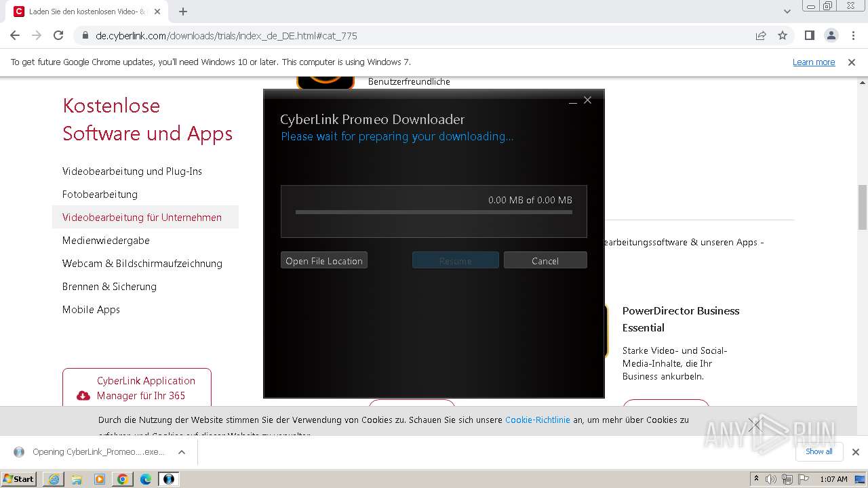Open Mobile Apps category

(x=91, y=310)
